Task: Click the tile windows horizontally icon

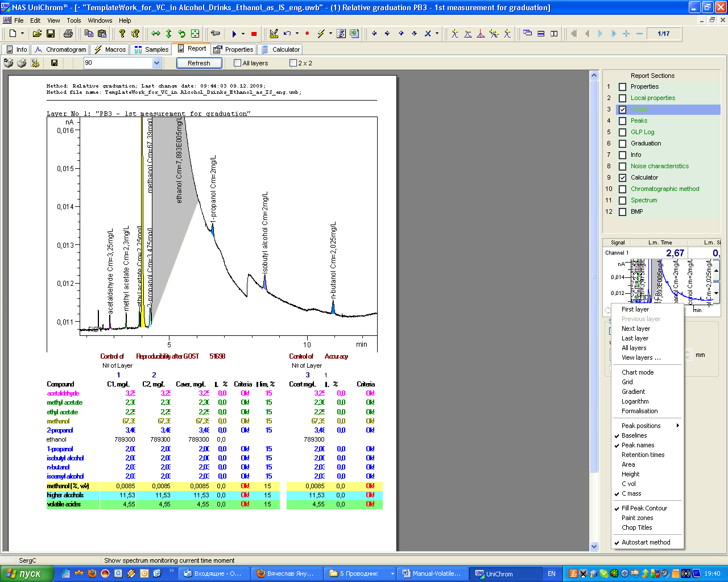Action: tap(541, 34)
